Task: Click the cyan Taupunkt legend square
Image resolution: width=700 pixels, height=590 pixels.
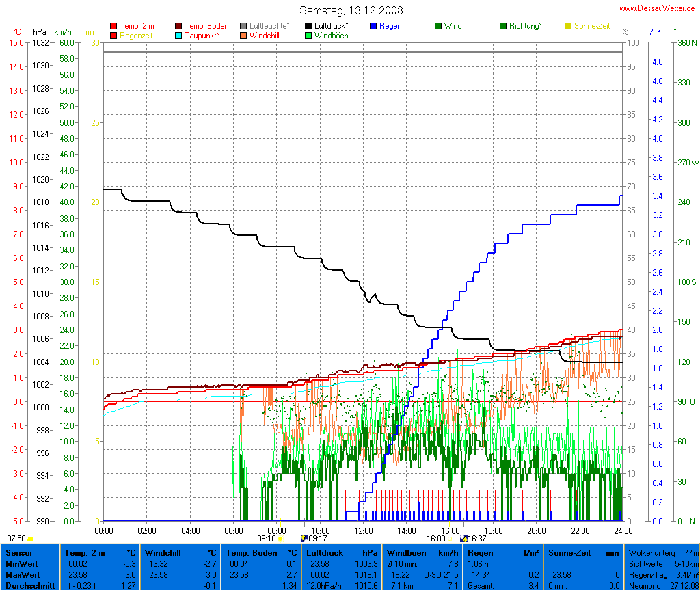Action: pos(179,35)
